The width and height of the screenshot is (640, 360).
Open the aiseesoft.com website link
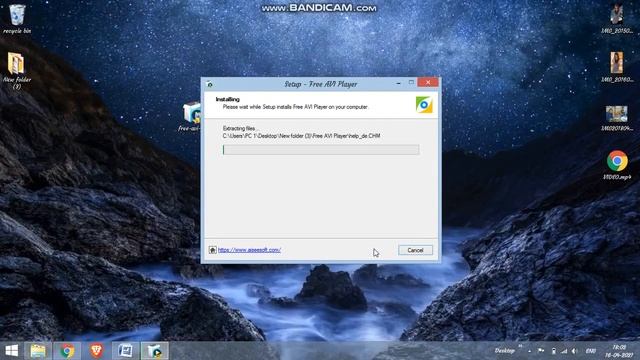[249, 250]
